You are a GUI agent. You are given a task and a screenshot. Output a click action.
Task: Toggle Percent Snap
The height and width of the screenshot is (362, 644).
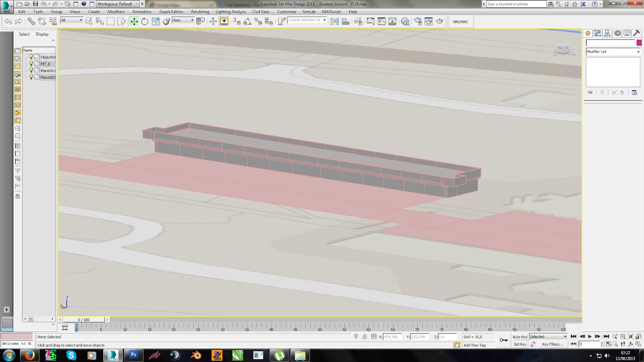(x=258, y=22)
